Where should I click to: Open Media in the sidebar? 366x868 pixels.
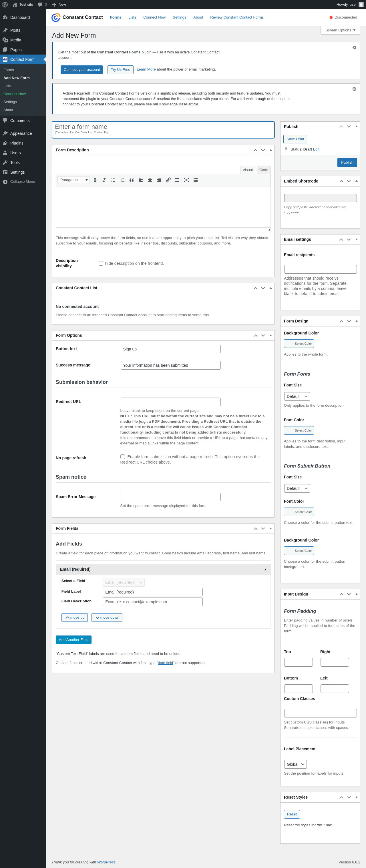23,40
